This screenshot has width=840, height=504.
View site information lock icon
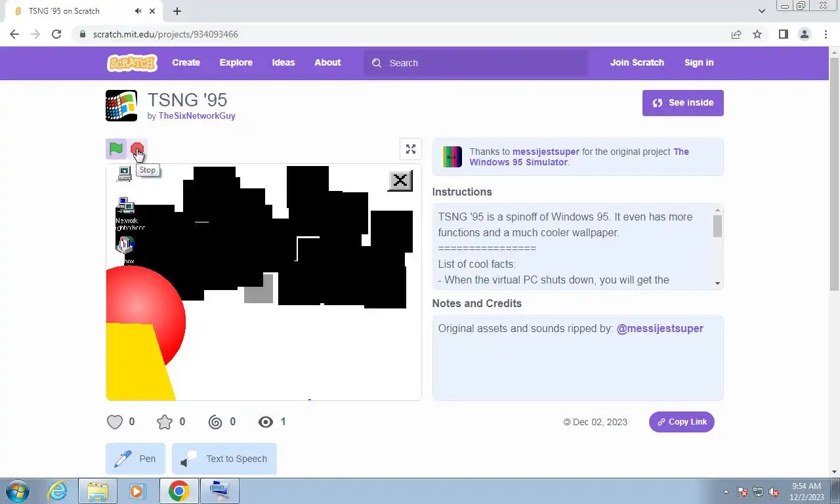point(82,34)
